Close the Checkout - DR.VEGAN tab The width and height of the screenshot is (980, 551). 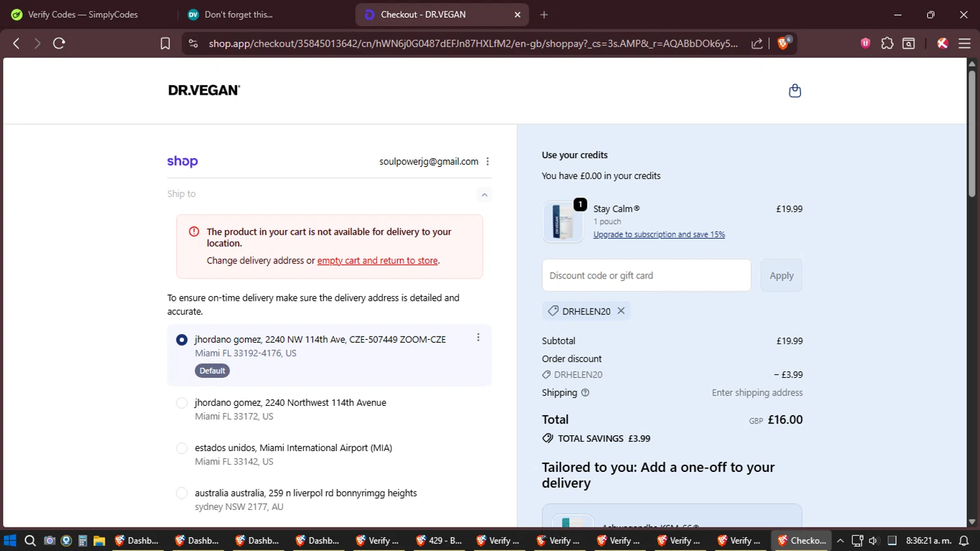tap(517, 14)
